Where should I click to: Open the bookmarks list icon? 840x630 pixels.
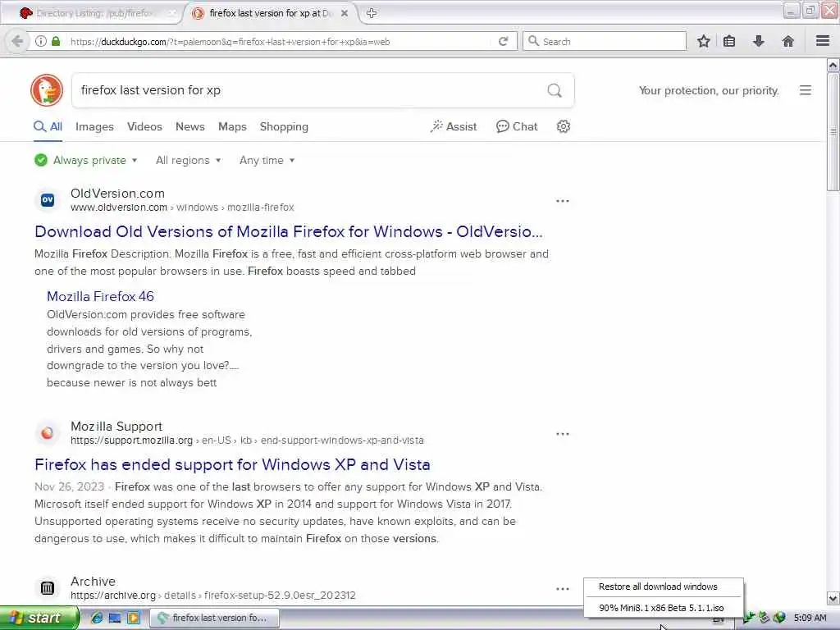(x=729, y=41)
